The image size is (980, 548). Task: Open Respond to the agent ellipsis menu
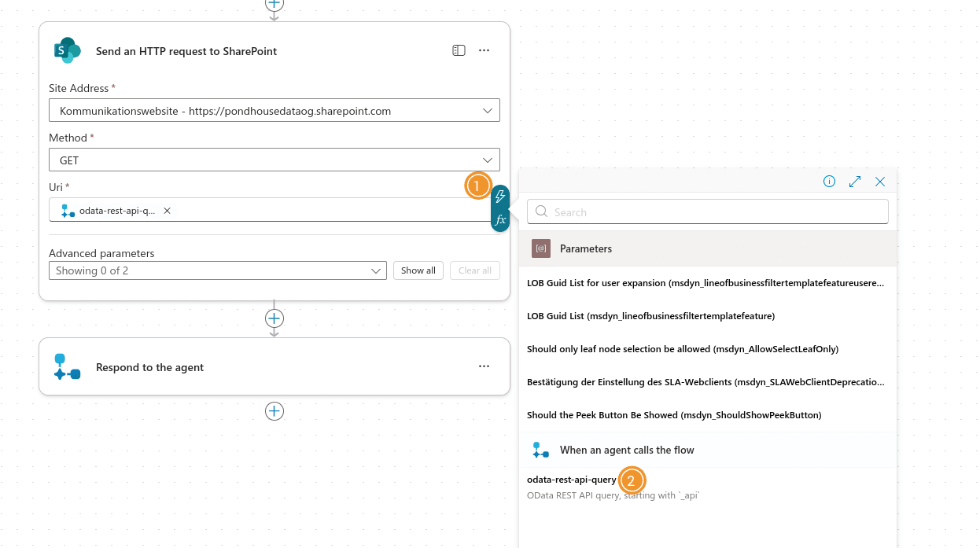tap(484, 366)
